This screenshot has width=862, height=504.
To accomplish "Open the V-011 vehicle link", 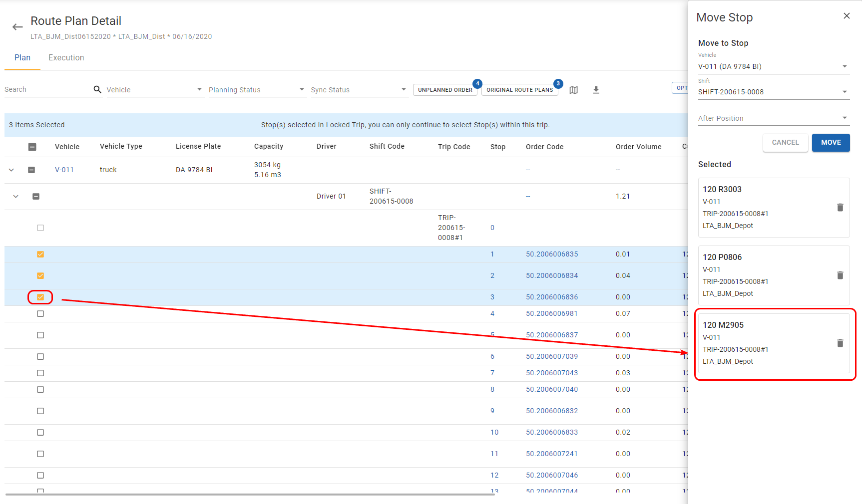I will 64,170.
